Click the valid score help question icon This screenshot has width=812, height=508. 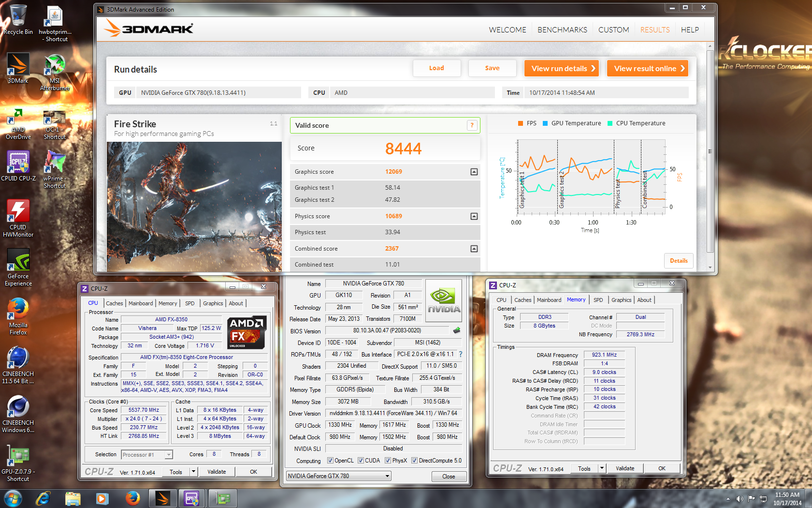pos(472,125)
